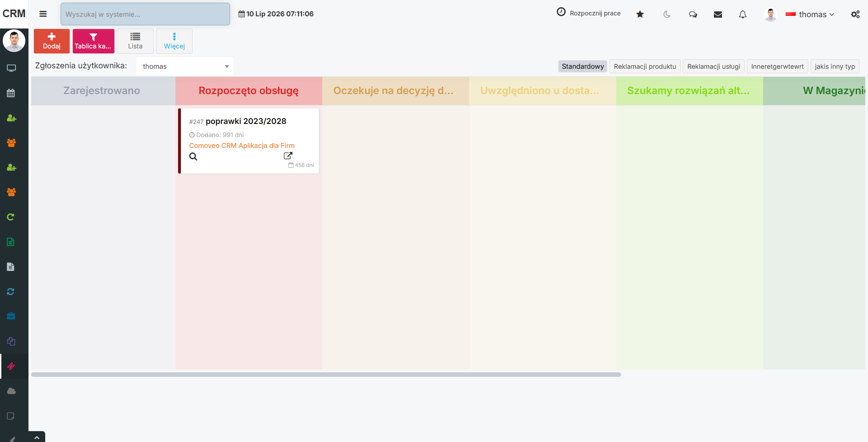Image resolution: width=868 pixels, height=442 pixels.
Task: Open Comoveo CRM Aplikacja dla Firm link
Action: [242, 146]
